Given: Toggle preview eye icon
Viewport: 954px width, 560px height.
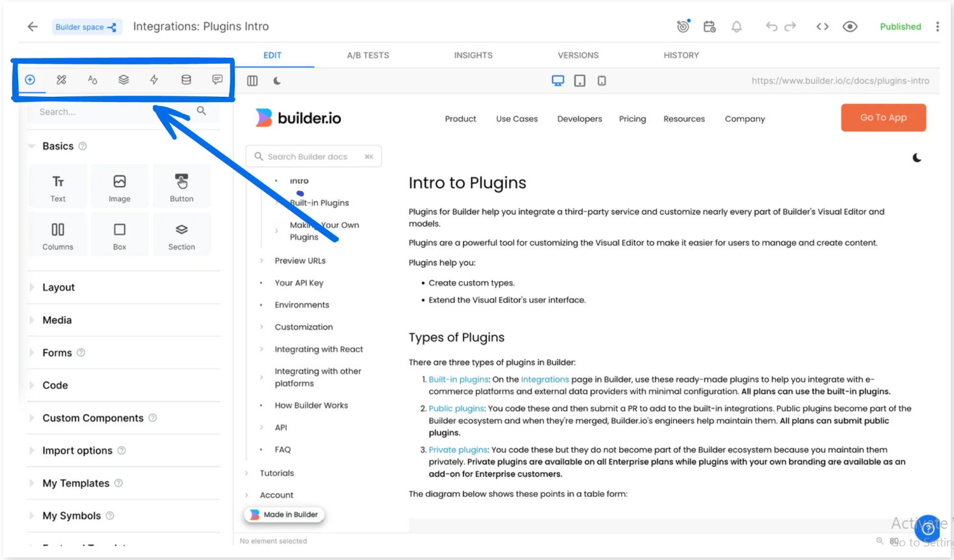Looking at the screenshot, I should click(x=850, y=27).
